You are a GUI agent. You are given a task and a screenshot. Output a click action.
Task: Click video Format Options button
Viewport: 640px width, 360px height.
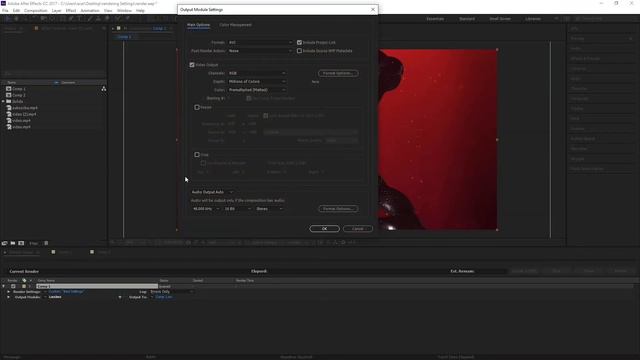(x=338, y=73)
